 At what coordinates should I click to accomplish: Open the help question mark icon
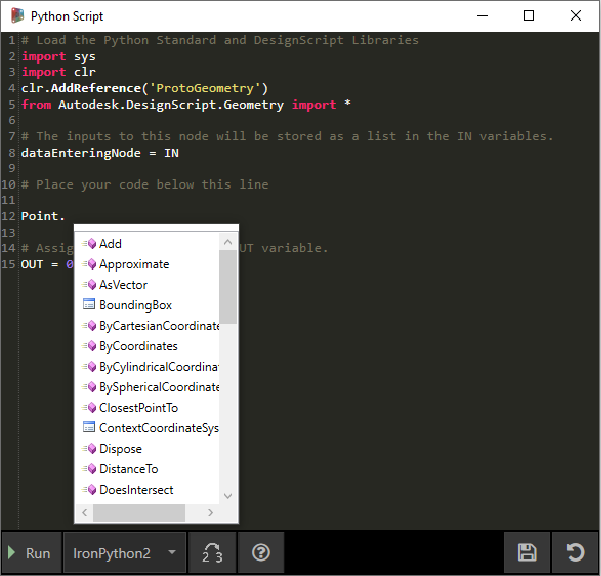click(261, 552)
